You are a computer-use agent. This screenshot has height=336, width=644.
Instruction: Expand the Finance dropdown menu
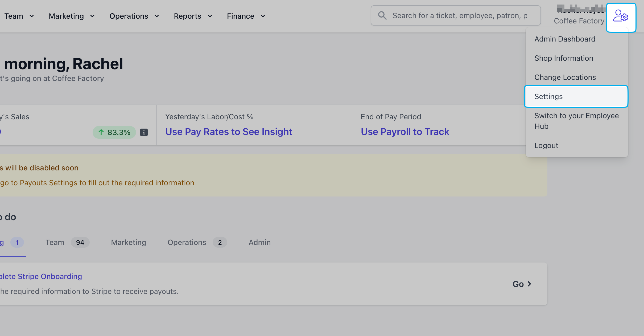(246, 16)
